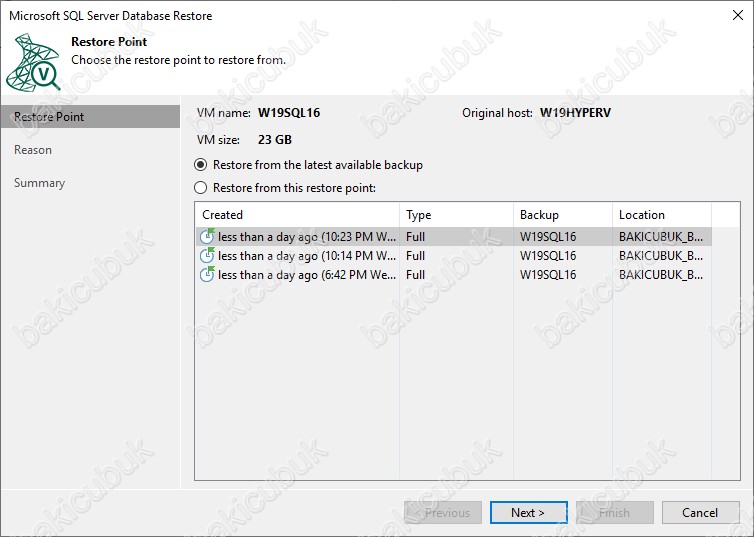Select the row created 10:14 PM

tap(453, 256)
